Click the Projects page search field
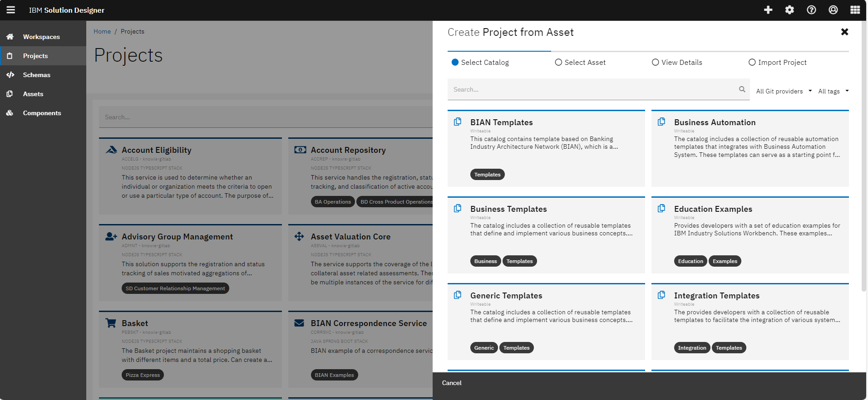 coord(266,117)
